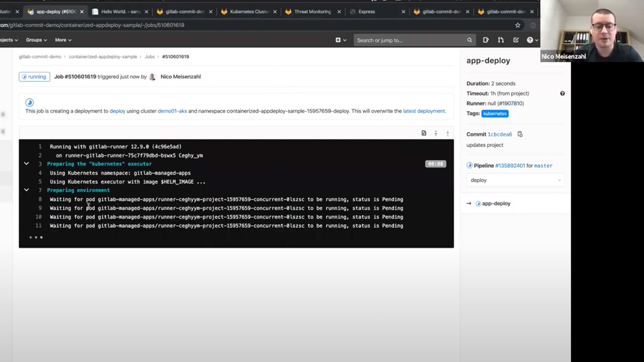The height and width of the screenshot is (362, 644).
Task: Open containerized-appdeploy-sample breadcrumb link
Action: click(103, 57)
